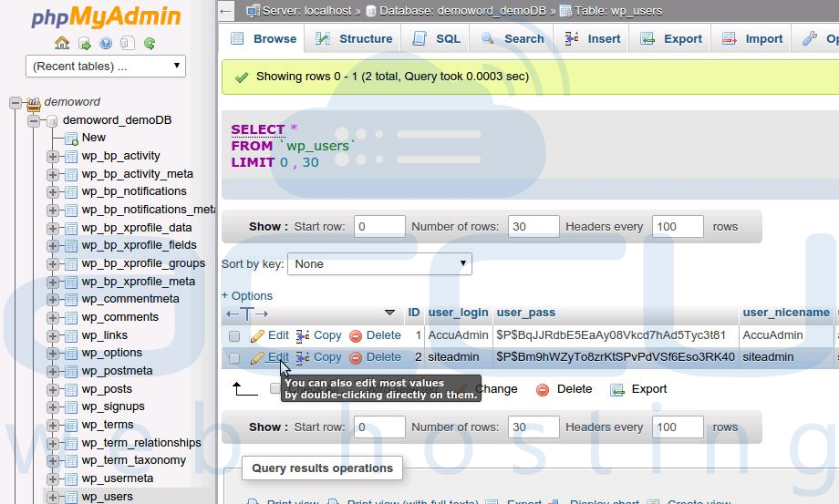Switch to the Structure tab
This screenshot has width=839, height=504.
pos(354,39)
